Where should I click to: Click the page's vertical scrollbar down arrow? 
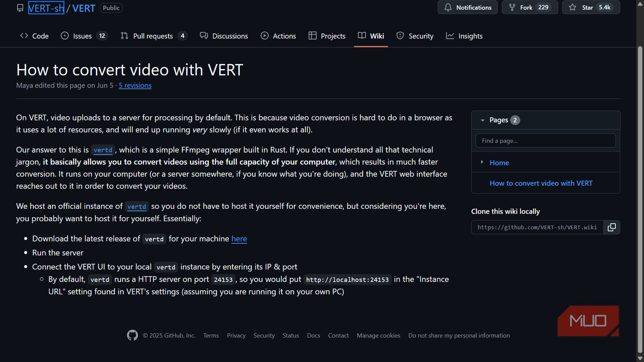640,358
